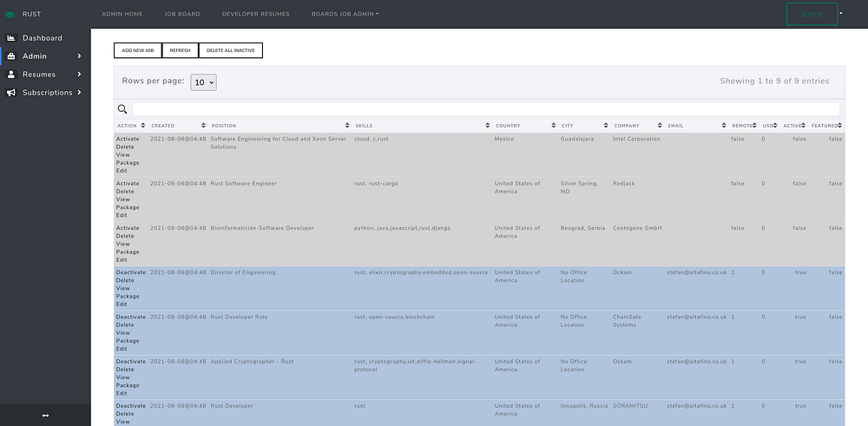Click the Dashboard chart icon in sidebar

(11, 38)
